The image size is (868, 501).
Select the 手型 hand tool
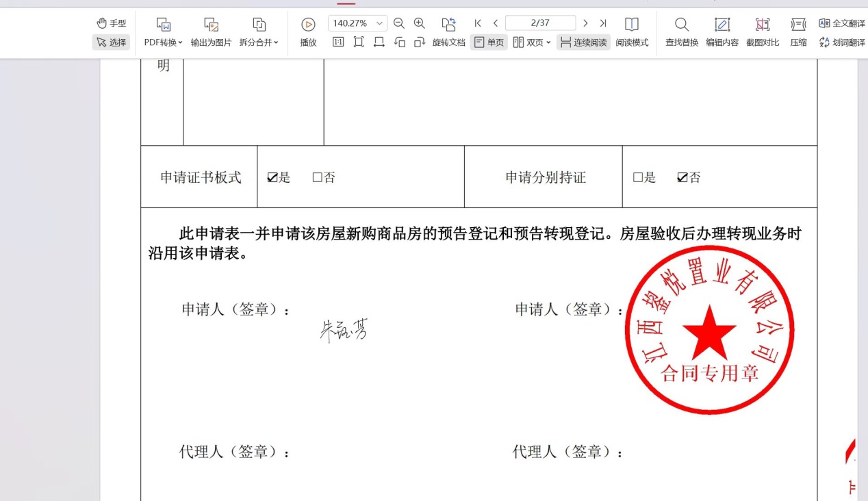pos(111,23)
